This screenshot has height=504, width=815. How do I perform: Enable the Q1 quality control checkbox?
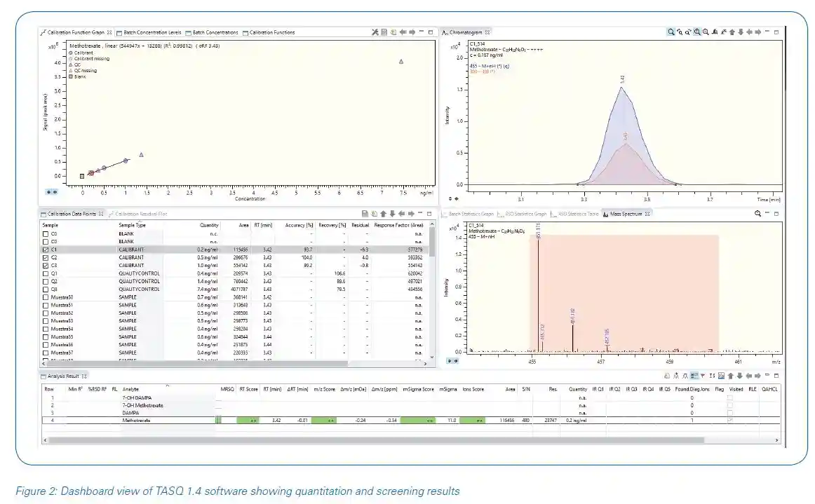click(46, 273)
